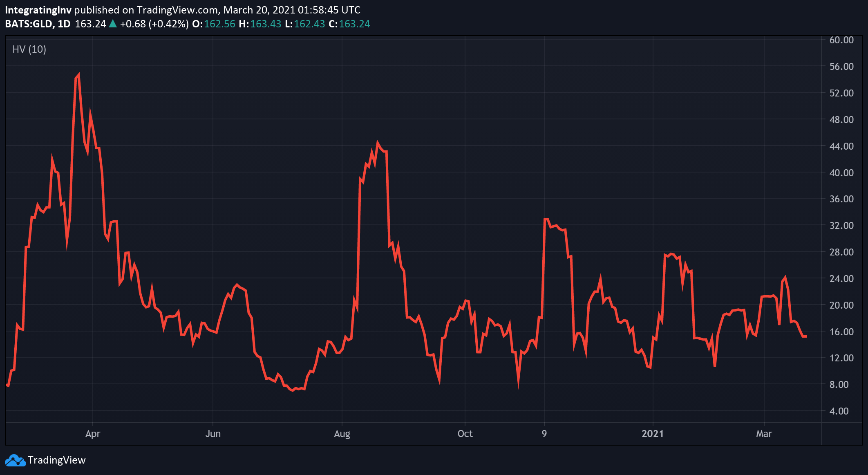Click the open price value 162.56
Screen dimensions: 868x475
219,24
